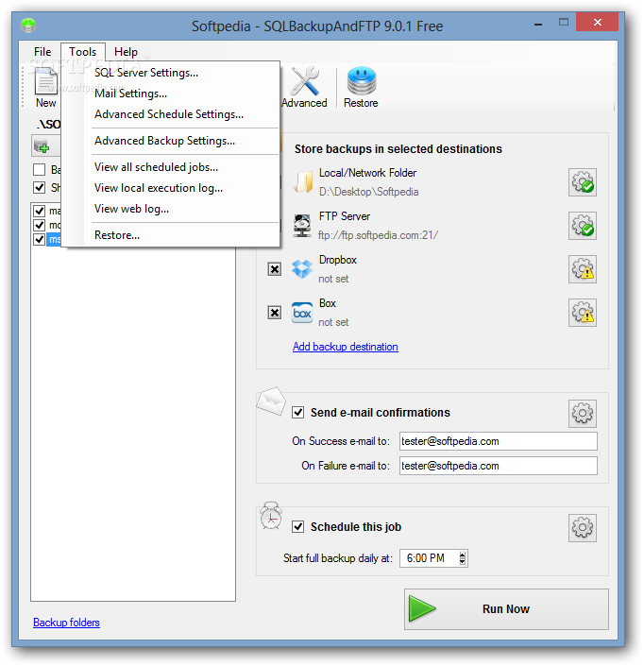
Task: Click the envelope e-mail icon
Action: coord(271,401)
